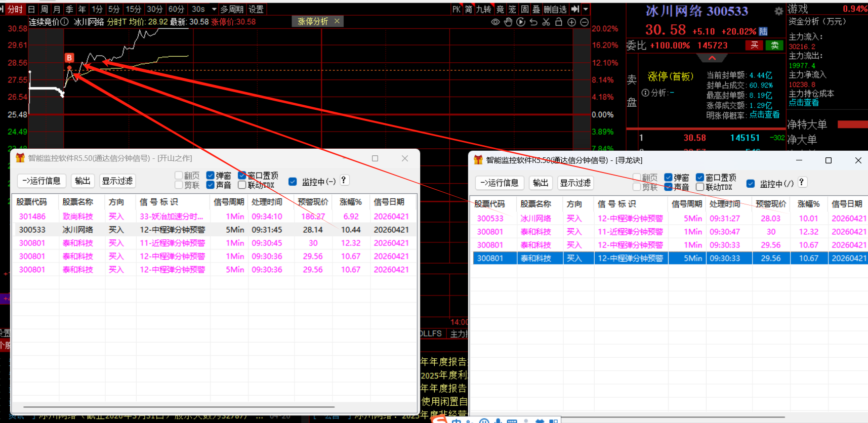868x423 pixels.
Task: Click the ? help icon in 开山之作 window
Action: click(x=344, y=180)
